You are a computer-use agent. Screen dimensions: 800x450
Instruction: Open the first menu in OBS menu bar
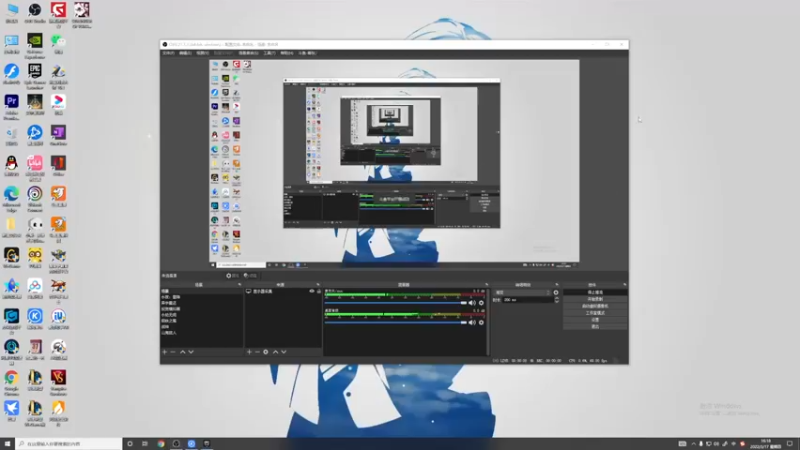coord(168,53)
